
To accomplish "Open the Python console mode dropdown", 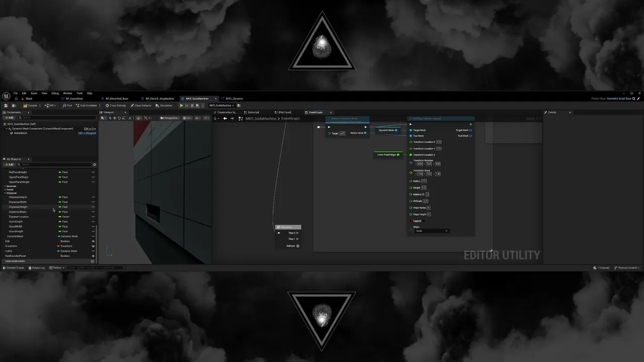I will [x=57, y=267].
